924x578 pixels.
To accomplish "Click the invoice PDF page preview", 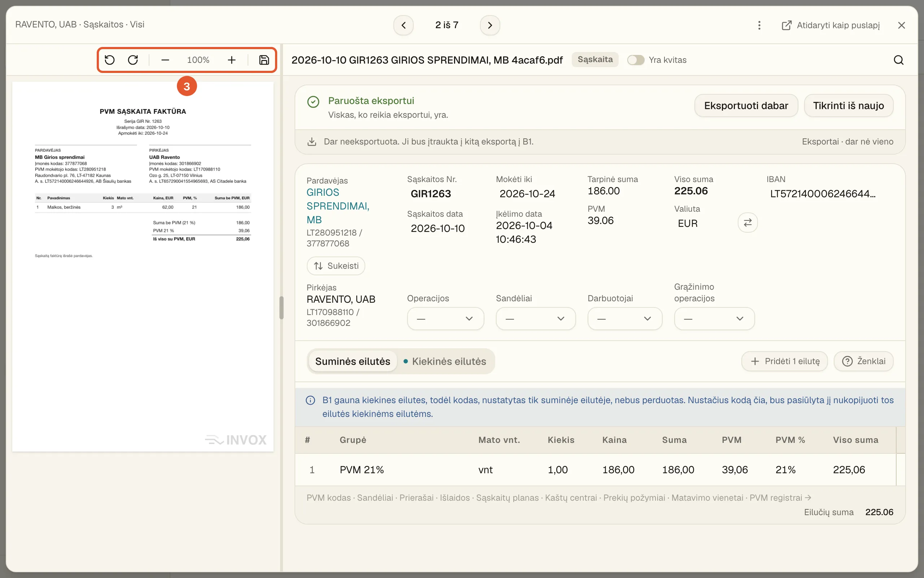I will point(143,267).
